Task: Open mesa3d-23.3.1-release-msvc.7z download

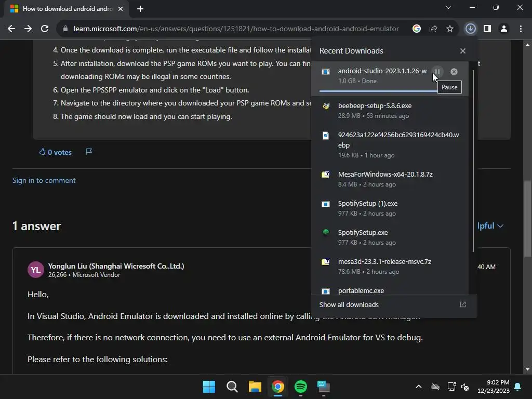Action: [x=390, y=267]
